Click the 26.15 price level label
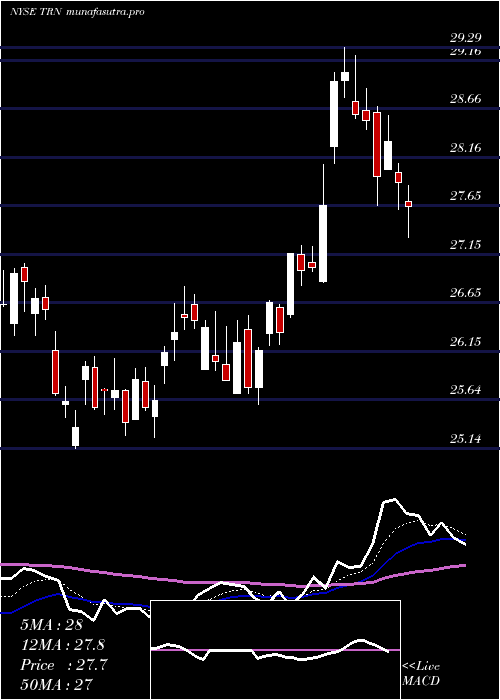Image resolution: width=500 pixels, height=700 pixels. 465,342
